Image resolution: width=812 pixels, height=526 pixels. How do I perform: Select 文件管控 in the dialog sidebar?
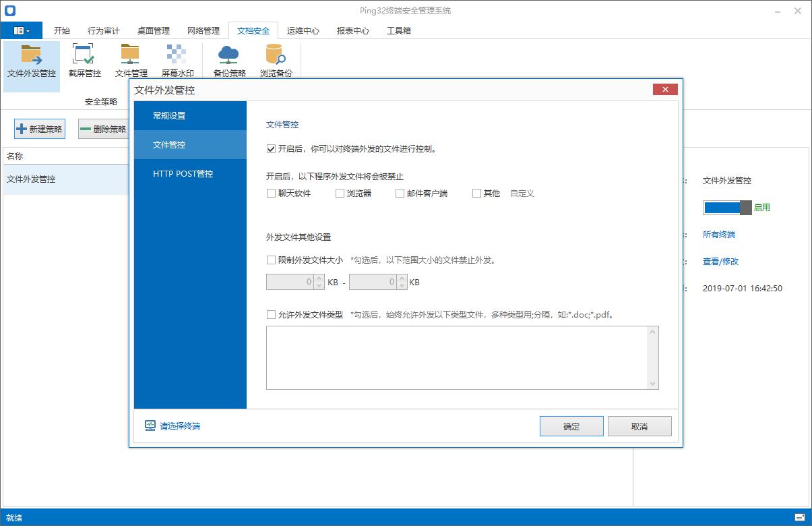[x=190, y=144]
